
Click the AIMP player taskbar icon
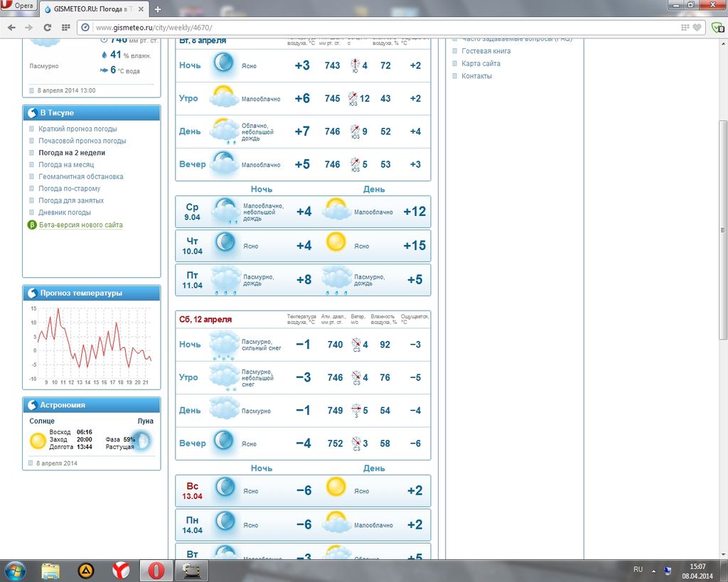click(85, 570)
